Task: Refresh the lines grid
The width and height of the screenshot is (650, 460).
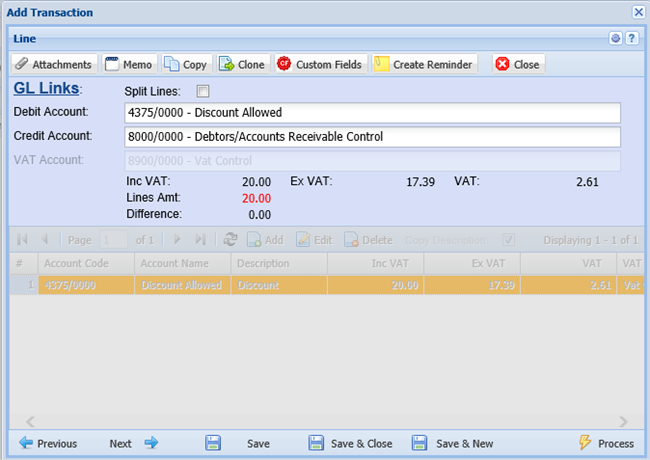Action: tap(230, 240)
